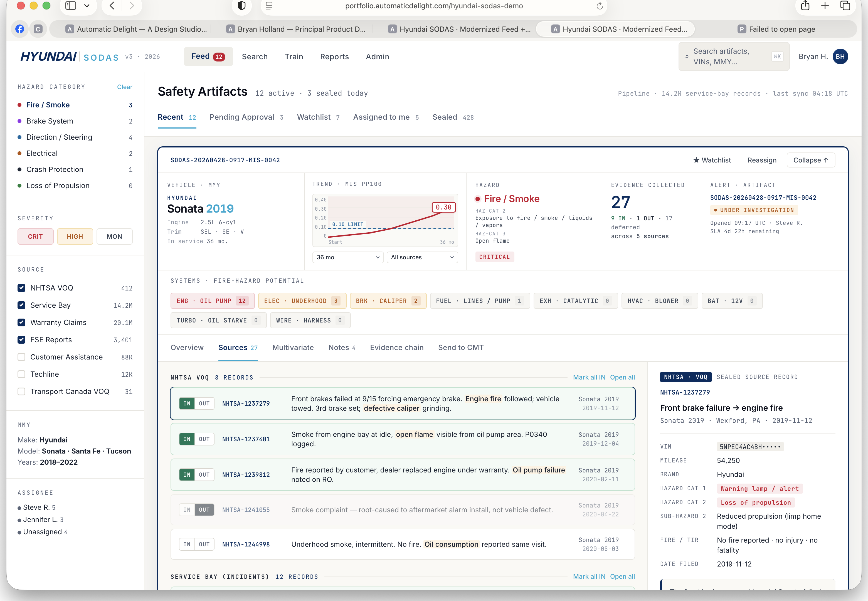Open the privacy shield icon
The height and width of the screenshot is (601, 868).
(x=242, y=6)
